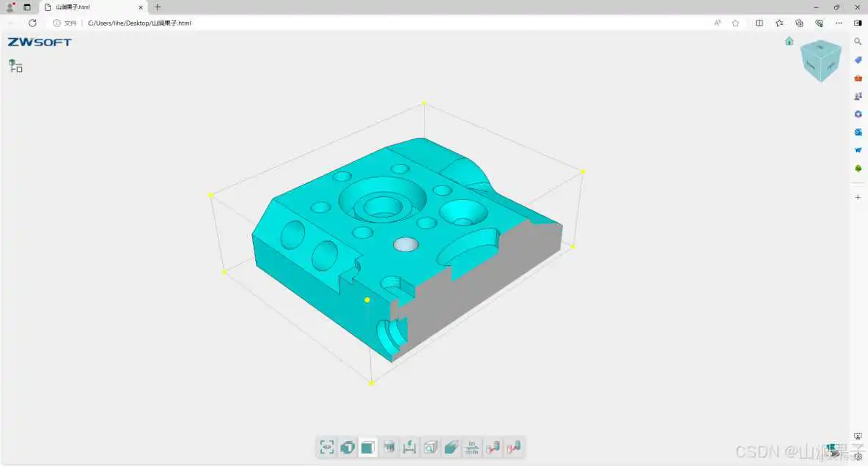Image resolution: width=868 pixels, height=466 pixels.
Task: Open the favorites list
Action: click(779, 23)
